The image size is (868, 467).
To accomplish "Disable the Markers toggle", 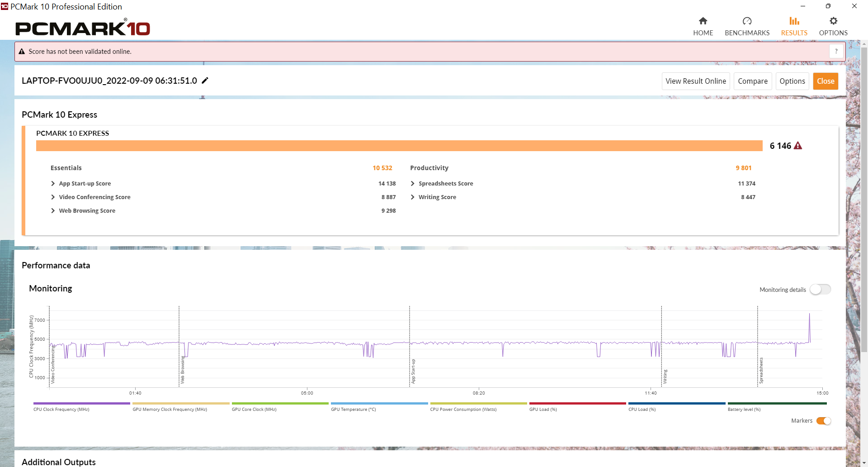I will [824, 421].
